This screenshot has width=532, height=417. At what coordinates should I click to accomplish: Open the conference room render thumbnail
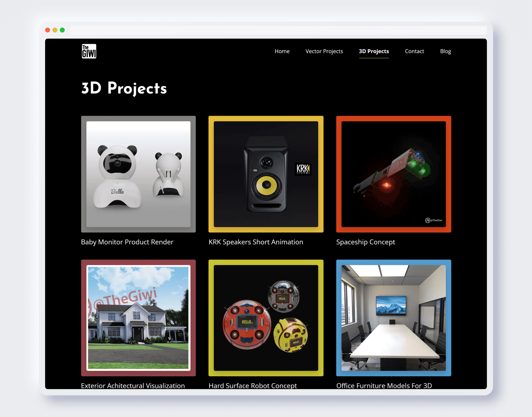pyautogui.click(x=393, y=318)
